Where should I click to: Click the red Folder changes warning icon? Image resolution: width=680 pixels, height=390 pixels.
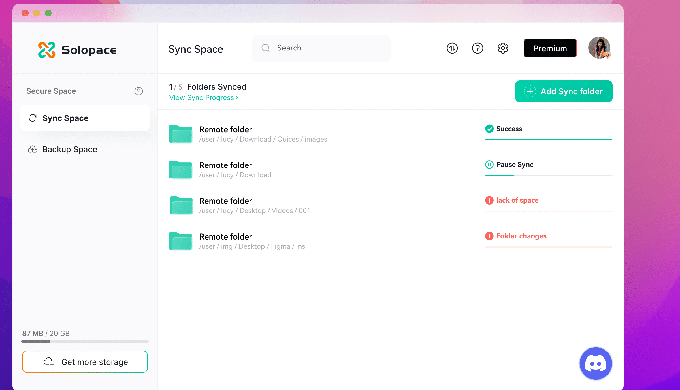coord(489,236)
